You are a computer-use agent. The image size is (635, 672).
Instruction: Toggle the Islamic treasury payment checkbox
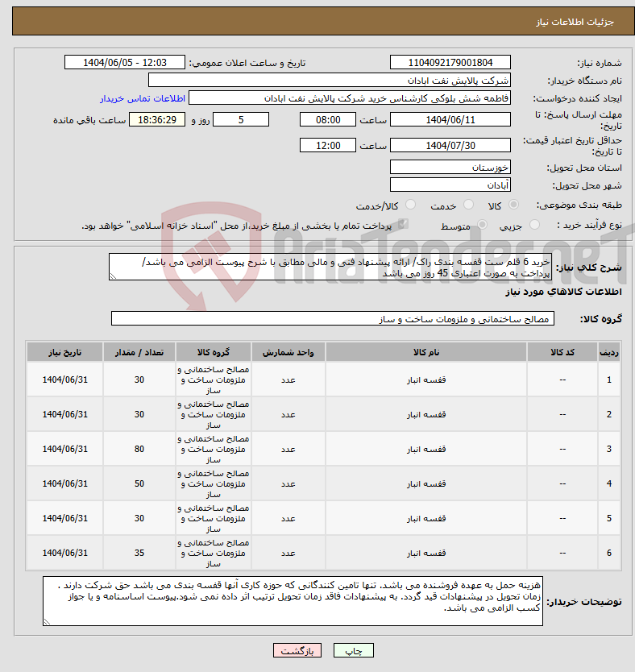(402, 224)
